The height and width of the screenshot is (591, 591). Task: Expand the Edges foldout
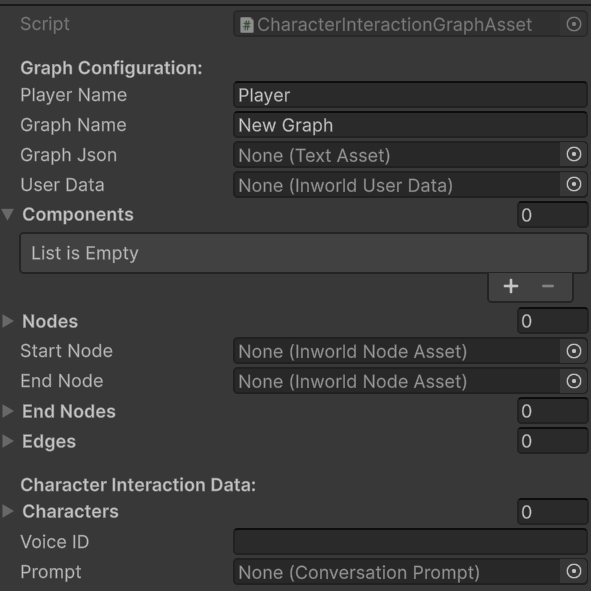(8, 441)
